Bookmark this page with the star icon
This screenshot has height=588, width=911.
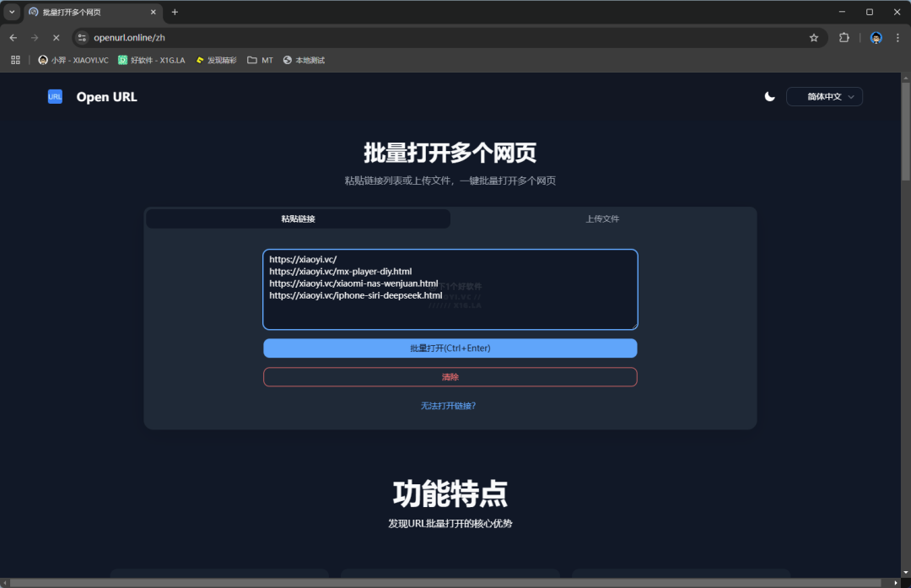814,38
